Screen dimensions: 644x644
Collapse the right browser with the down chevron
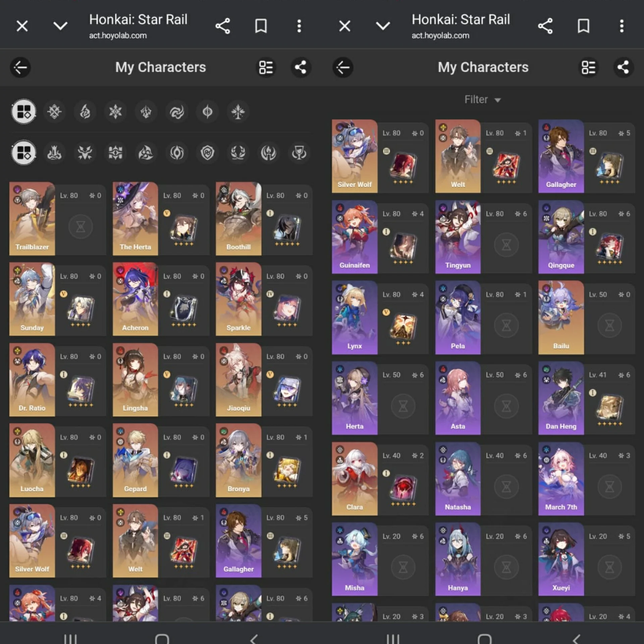pos(383,26)
